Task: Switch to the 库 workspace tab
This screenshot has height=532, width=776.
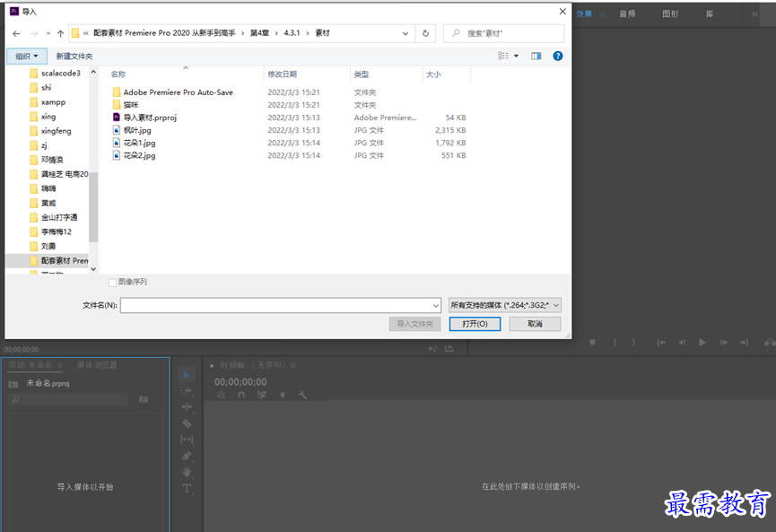Action: coord(710,13)
